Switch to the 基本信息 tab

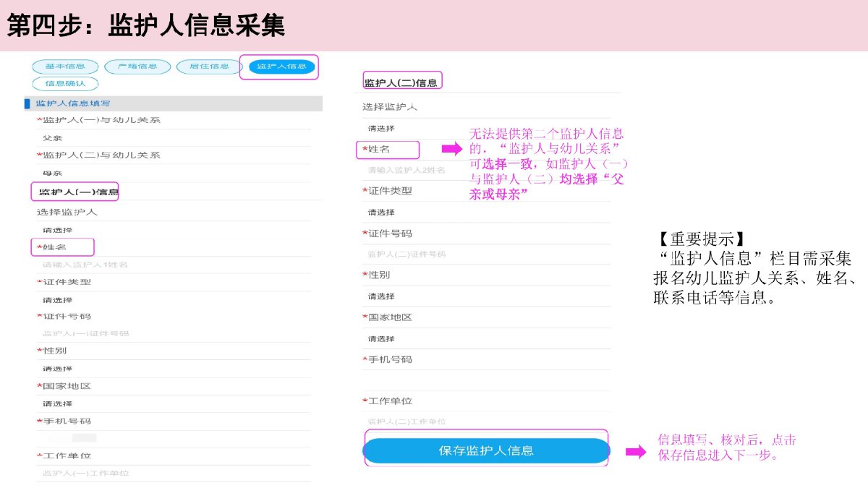[64, 67]
